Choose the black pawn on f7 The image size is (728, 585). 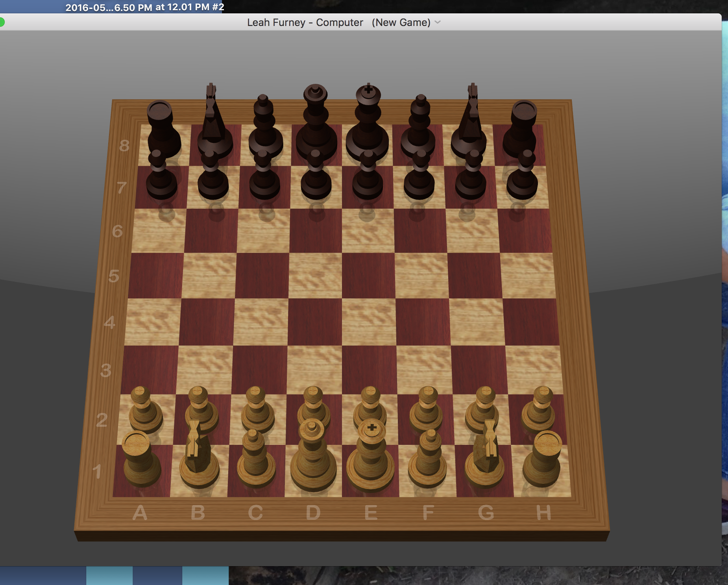419,175
